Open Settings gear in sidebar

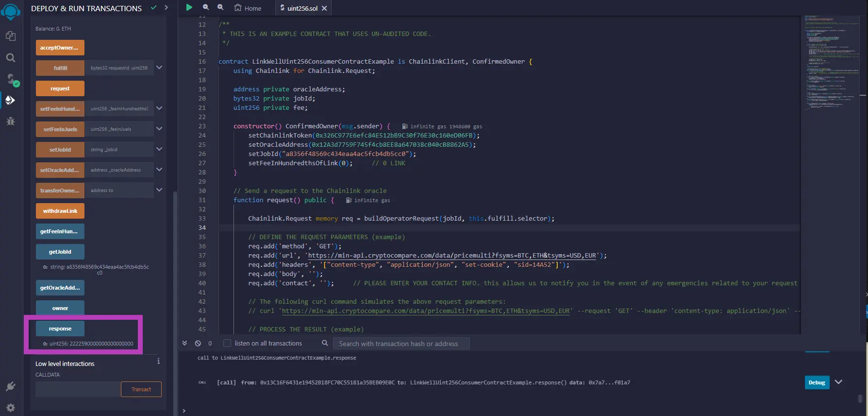pos(11,408)
